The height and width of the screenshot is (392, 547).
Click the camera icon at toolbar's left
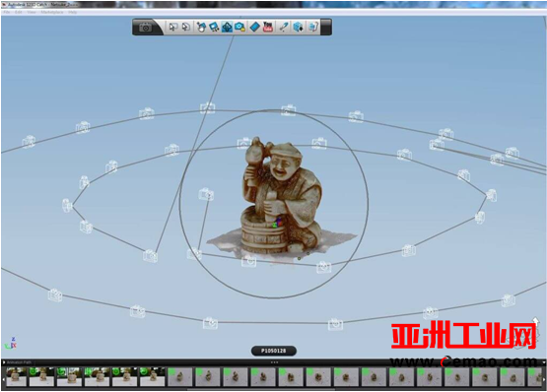[x=145, y=28]
